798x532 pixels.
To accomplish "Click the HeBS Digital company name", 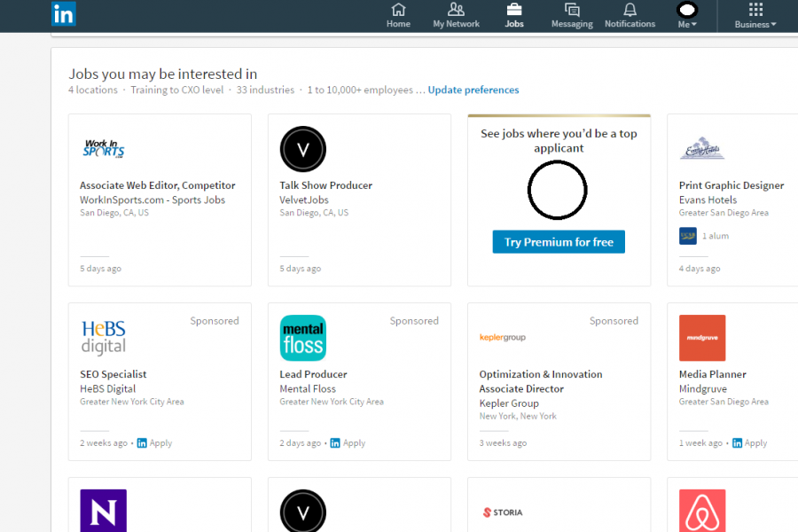I will [108, 389].
